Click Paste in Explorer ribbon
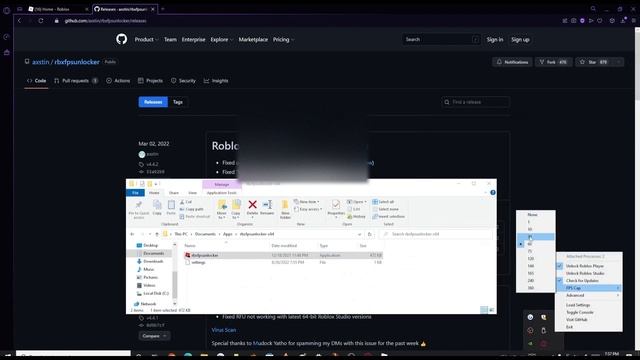This screenshot has width=640, height=360. 171,207
